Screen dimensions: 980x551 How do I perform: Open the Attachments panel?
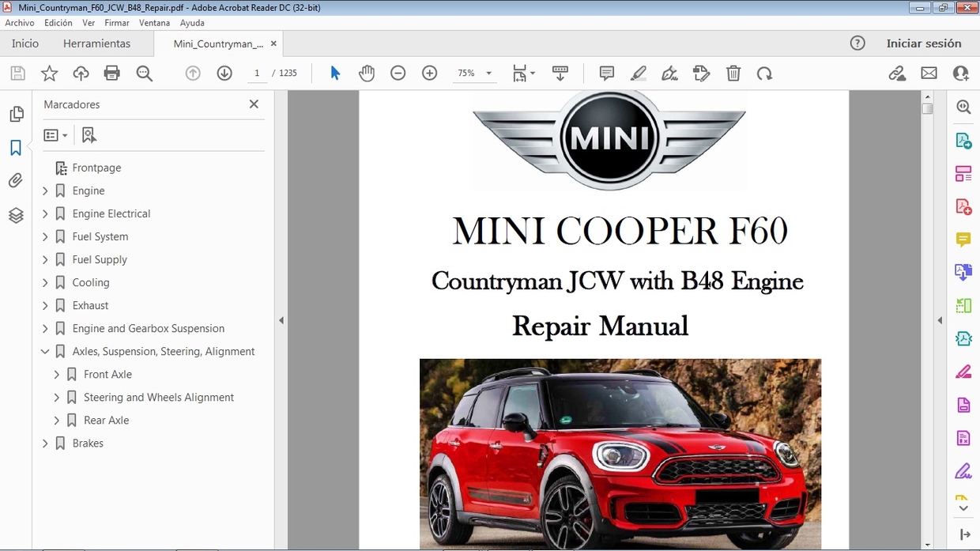(x=17, y=180)
